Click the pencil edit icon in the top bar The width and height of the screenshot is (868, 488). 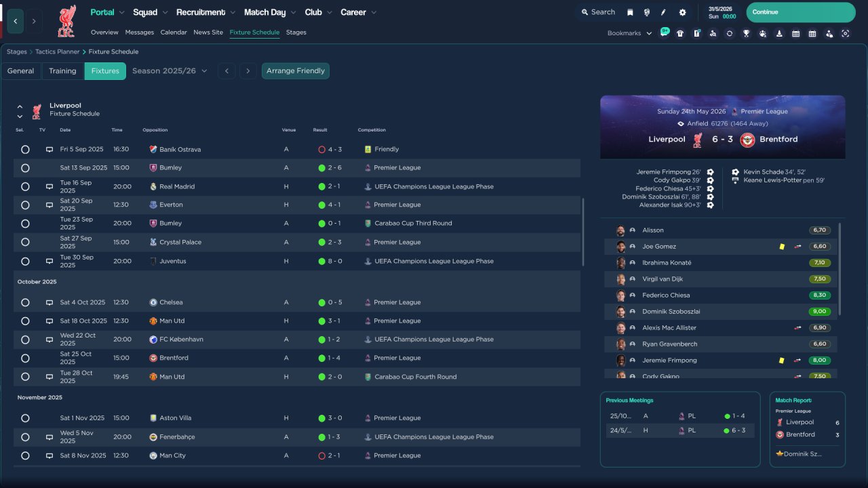coord(664,12)
